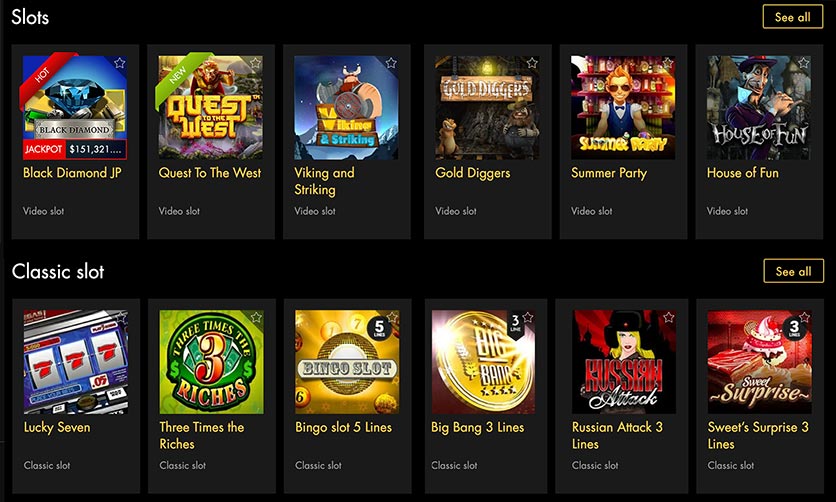Click the 5 lines badge on Bingo slot
The height and width of the screenshot is (502, 836).
coord(379,327)
